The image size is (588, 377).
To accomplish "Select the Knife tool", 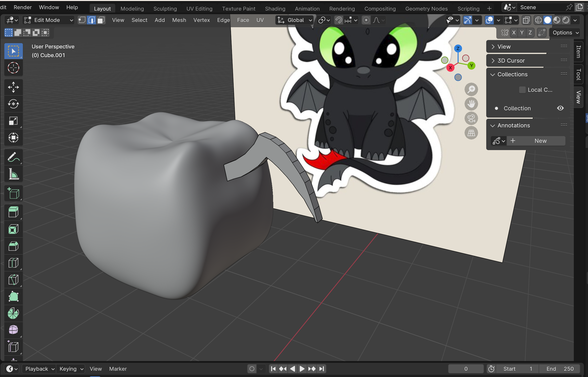I will tap(13, 280).
